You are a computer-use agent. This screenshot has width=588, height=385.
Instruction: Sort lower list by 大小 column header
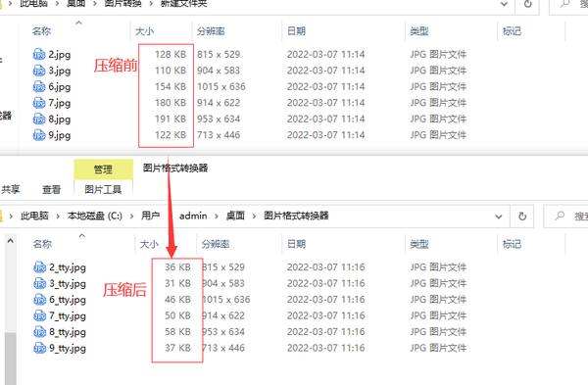tap(149, 244)
